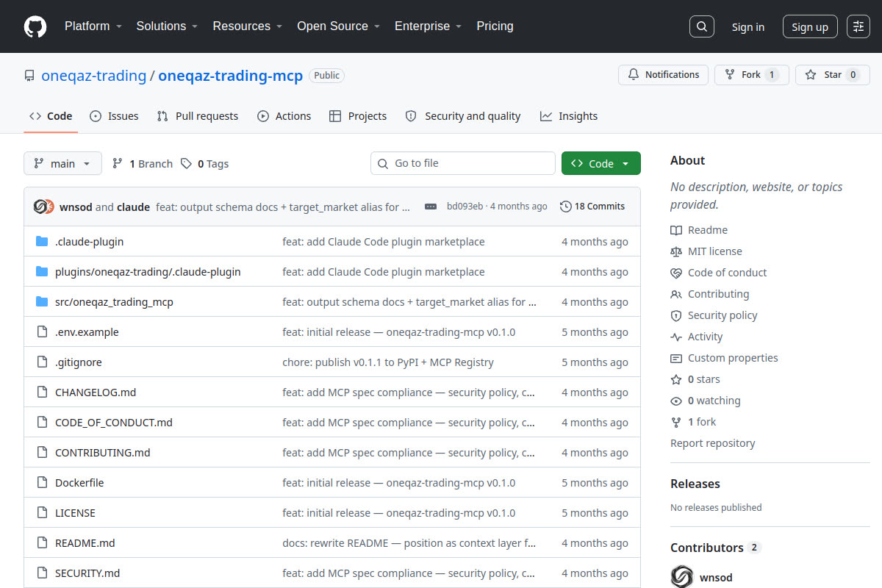Click the eye icon beside 0 watching
882x588 pixels.
point(676,401)
